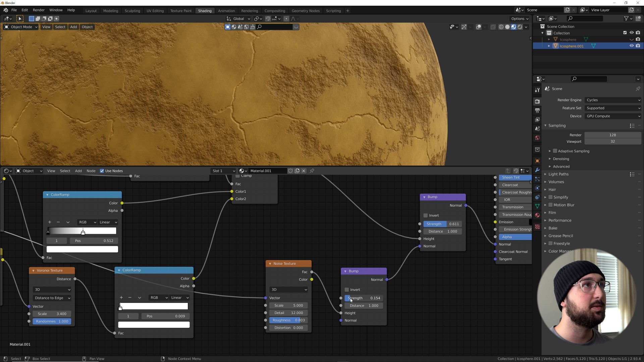Hide Icosphere.001 with the eye icon

[631, 46]
